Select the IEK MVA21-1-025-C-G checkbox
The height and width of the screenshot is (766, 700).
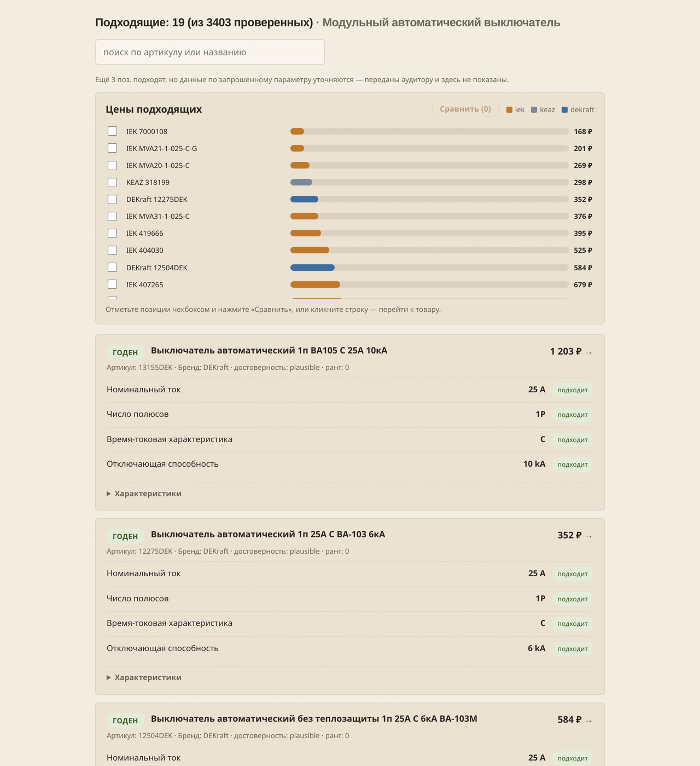point(112,148)
